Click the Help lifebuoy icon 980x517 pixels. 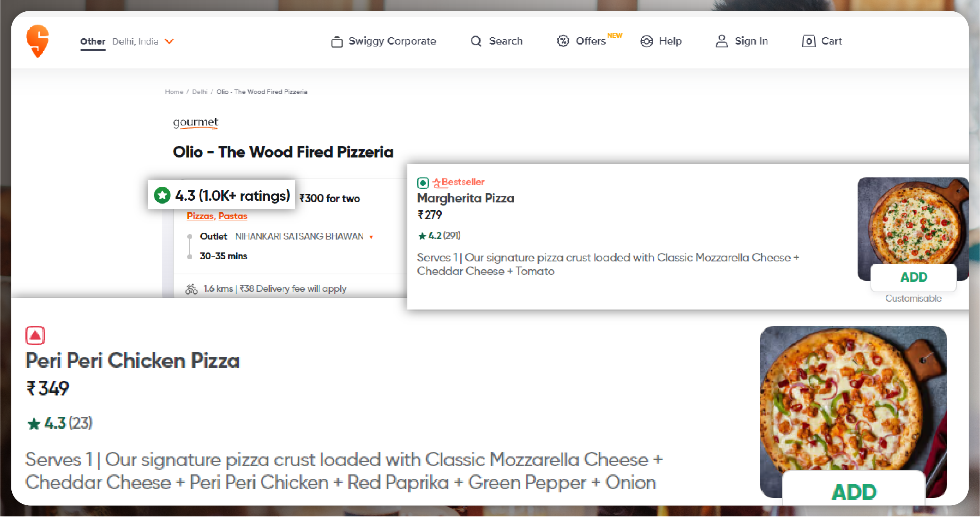point(646,41)
